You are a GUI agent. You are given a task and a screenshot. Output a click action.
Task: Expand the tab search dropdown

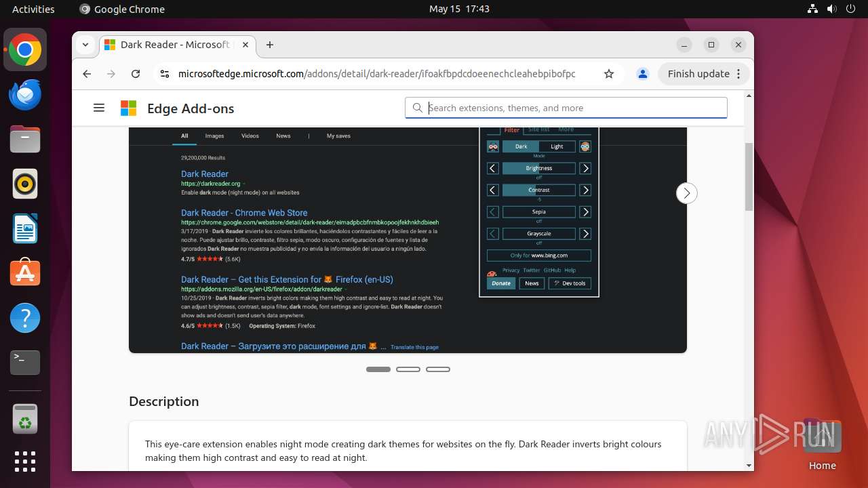pyautogui.click(x=85, y=45)
